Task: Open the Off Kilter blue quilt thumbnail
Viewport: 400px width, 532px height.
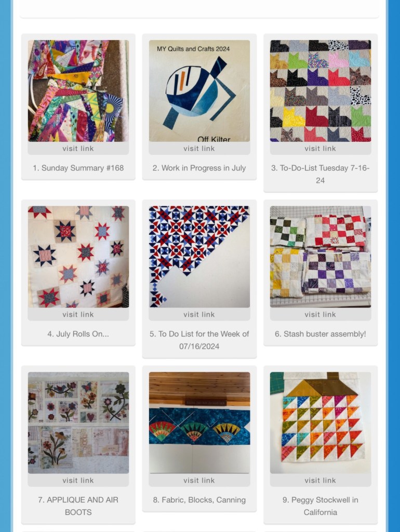Action: 199,90
